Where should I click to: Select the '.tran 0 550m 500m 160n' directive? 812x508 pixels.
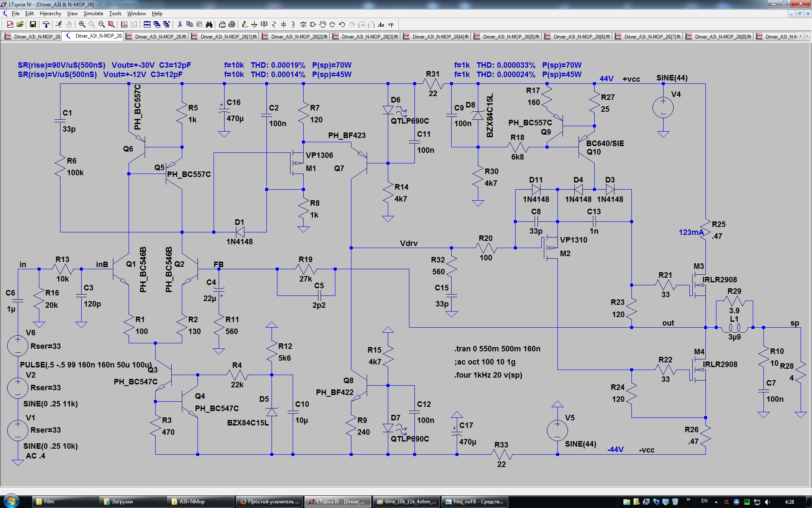[x=497, y=349]
